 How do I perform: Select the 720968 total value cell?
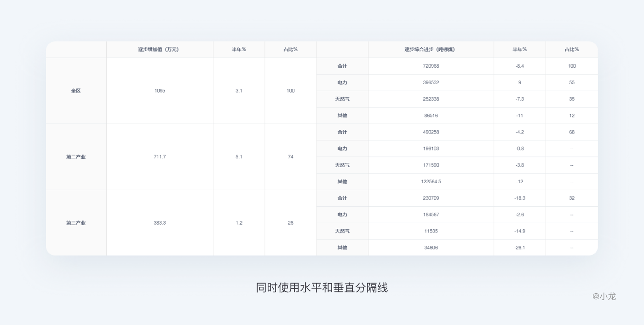coord(431,66)
